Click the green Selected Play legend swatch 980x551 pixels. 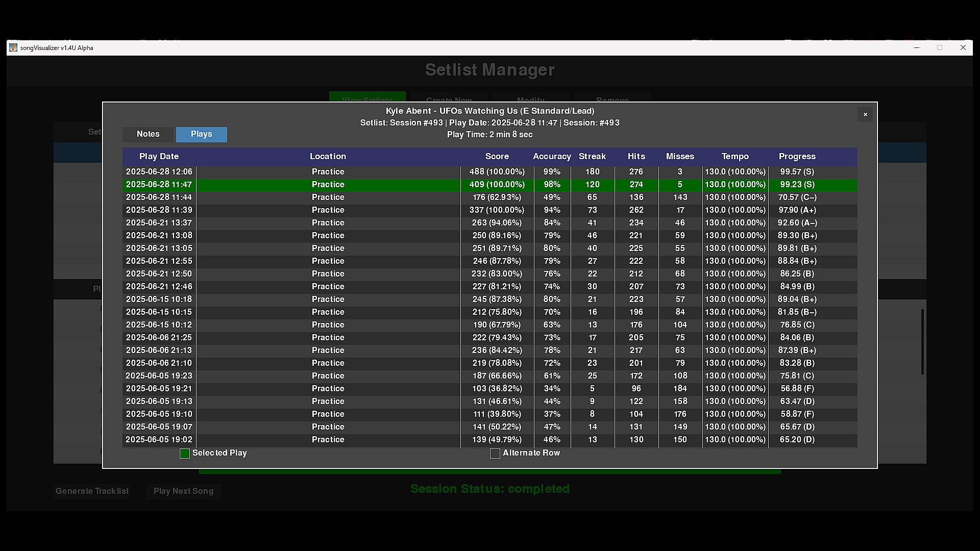tap(185, 454)
